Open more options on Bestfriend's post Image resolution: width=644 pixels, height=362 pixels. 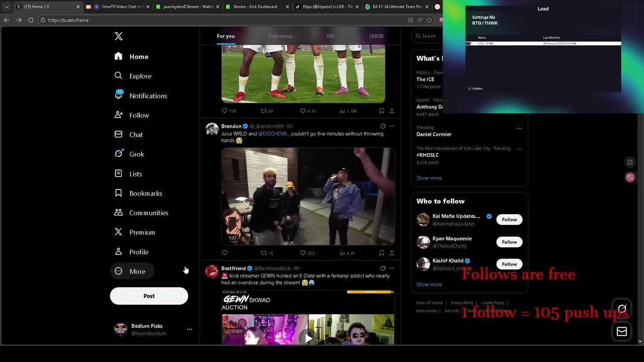tap(392, 268)
